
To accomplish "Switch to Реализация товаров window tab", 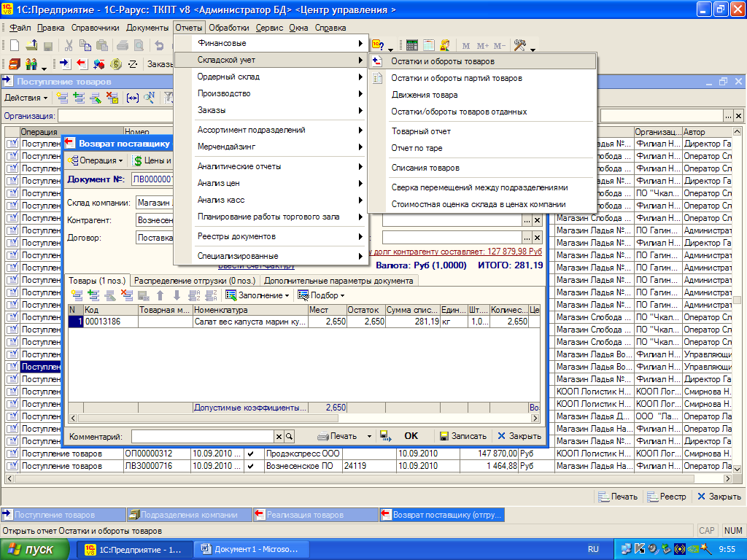I will 315,515.
